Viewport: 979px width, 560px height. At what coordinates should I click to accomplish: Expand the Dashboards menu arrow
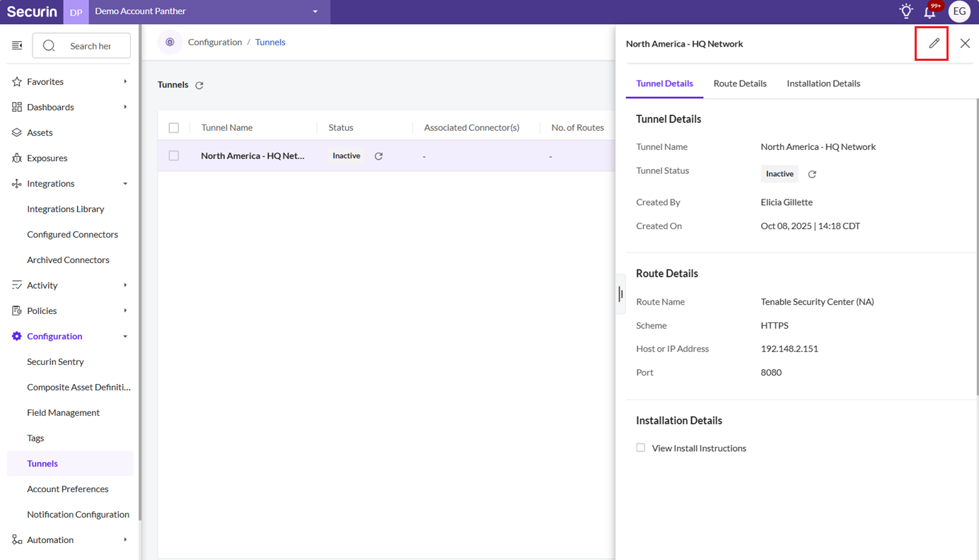125,107
